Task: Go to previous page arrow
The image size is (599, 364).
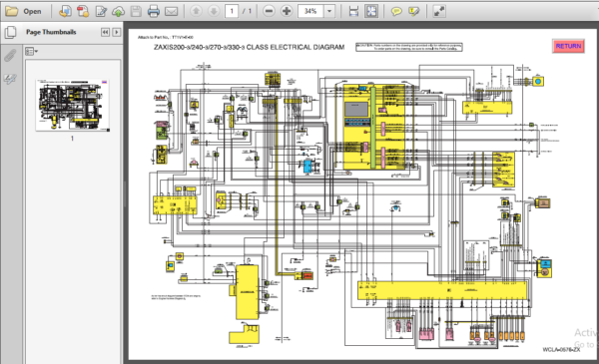Action: tap(197, 11)
